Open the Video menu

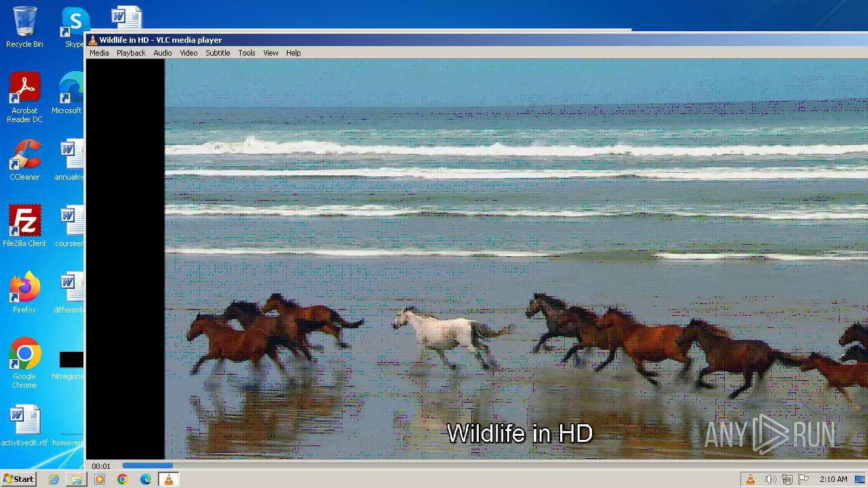tap(189, 53)
